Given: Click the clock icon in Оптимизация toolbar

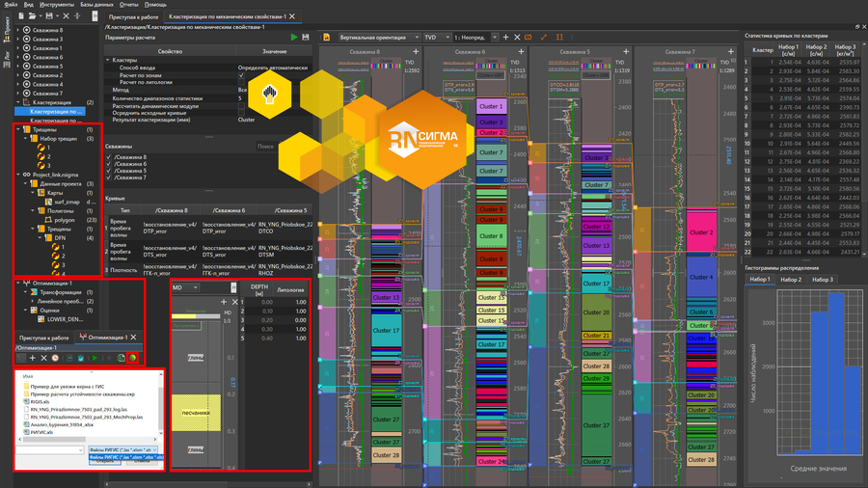Looking at the screenshot, I should click(57, 358).
